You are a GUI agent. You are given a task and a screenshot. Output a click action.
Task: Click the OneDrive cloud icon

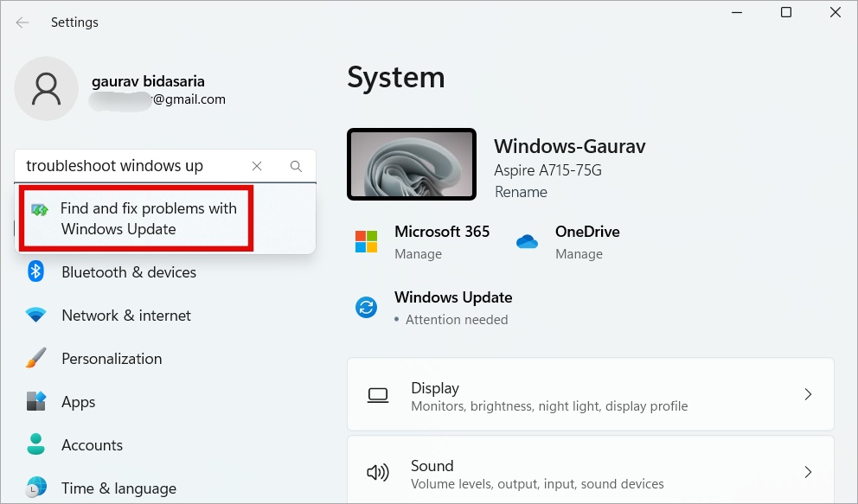527,242
